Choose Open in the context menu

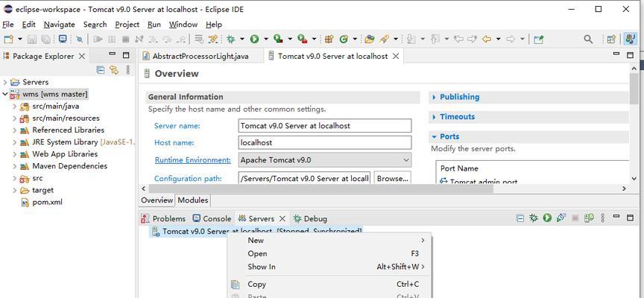click(x=329, y=253)
